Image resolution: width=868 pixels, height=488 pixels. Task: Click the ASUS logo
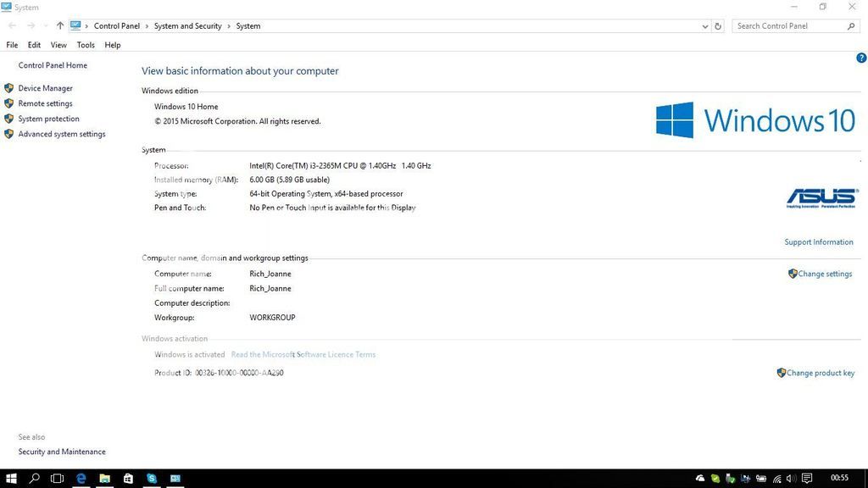point(821,198)
